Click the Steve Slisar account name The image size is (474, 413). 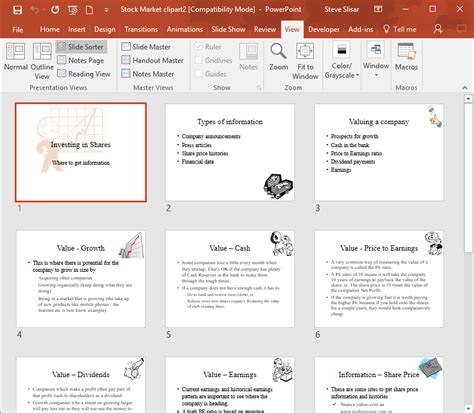point(342,10)
